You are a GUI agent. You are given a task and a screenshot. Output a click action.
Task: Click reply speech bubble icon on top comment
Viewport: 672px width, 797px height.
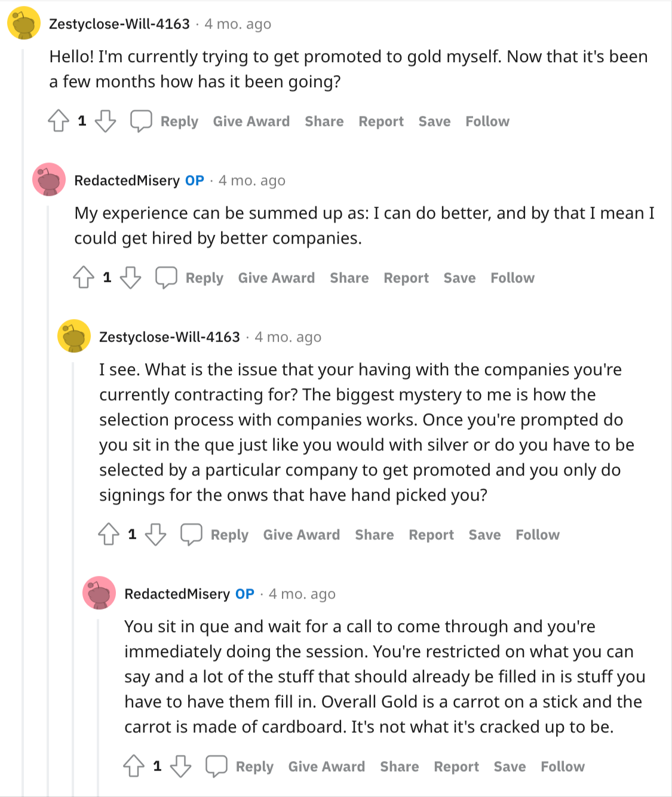[141, 121]
